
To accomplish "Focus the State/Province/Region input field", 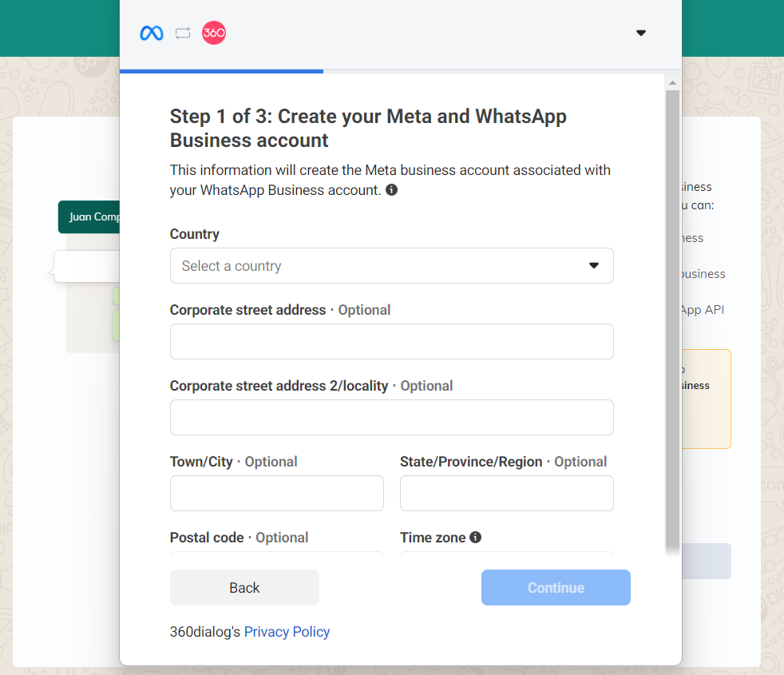I will tap(507, 494).
